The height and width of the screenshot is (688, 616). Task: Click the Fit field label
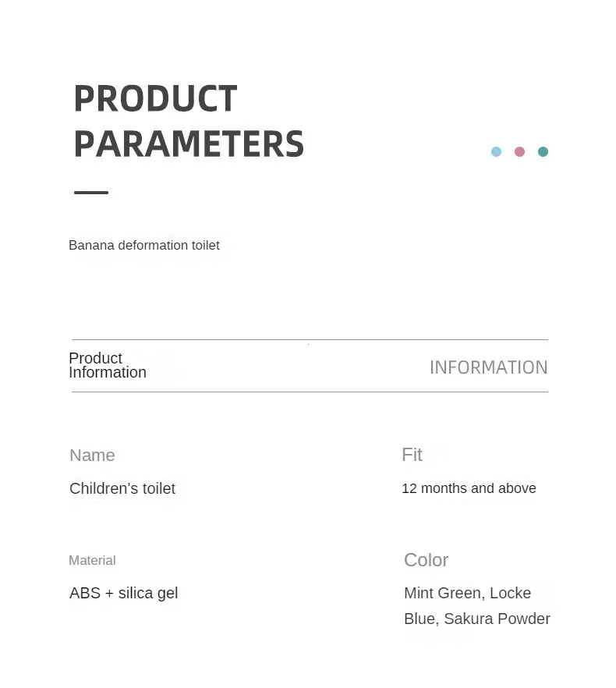pyautogui.click(x=412, y=455)
